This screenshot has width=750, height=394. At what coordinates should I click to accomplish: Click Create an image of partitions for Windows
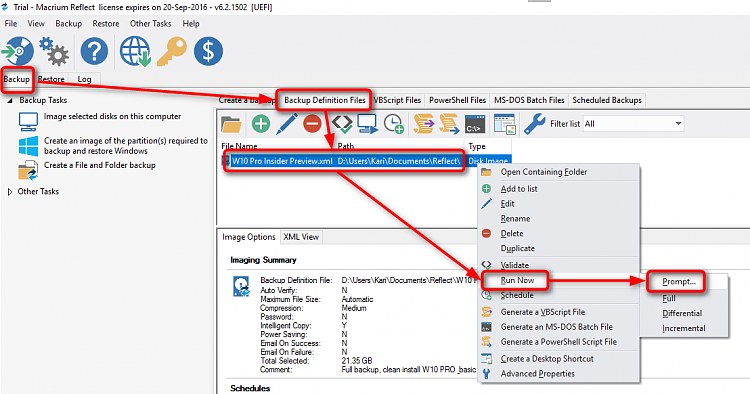126,146
